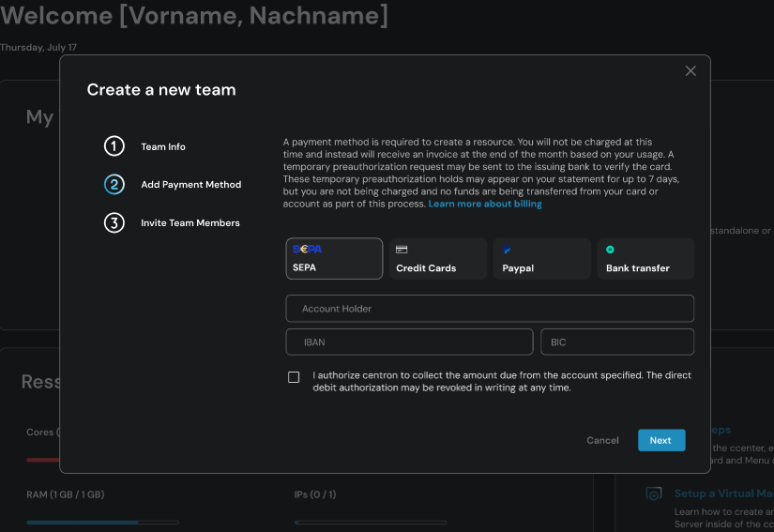Click the SEPA logo icon
This screenshot has width=774, height=532.
click(307, 250)
